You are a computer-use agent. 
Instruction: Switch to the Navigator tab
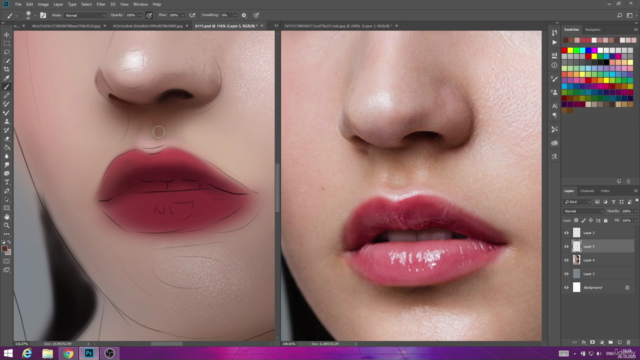[593, 29]
